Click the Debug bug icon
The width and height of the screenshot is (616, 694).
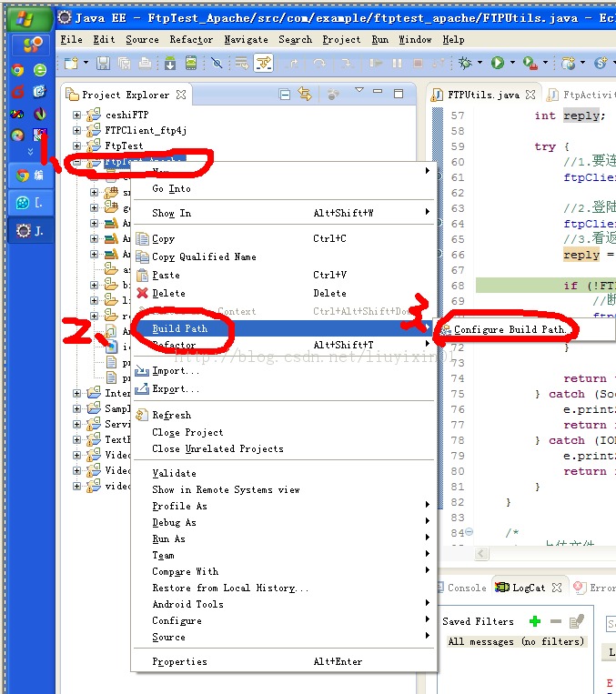point(465,64)
